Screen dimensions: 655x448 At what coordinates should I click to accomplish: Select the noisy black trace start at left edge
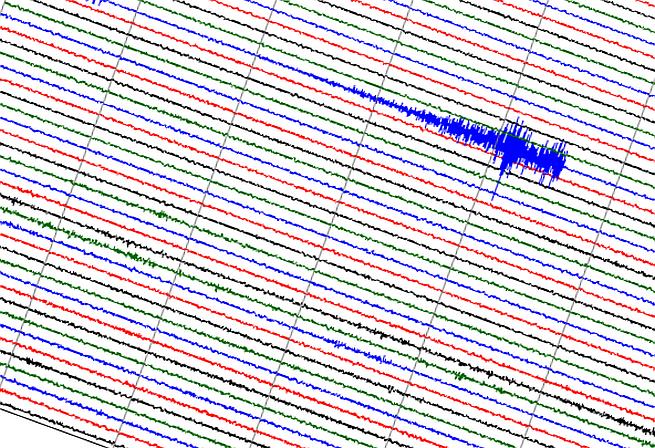(x=15, y=201)
